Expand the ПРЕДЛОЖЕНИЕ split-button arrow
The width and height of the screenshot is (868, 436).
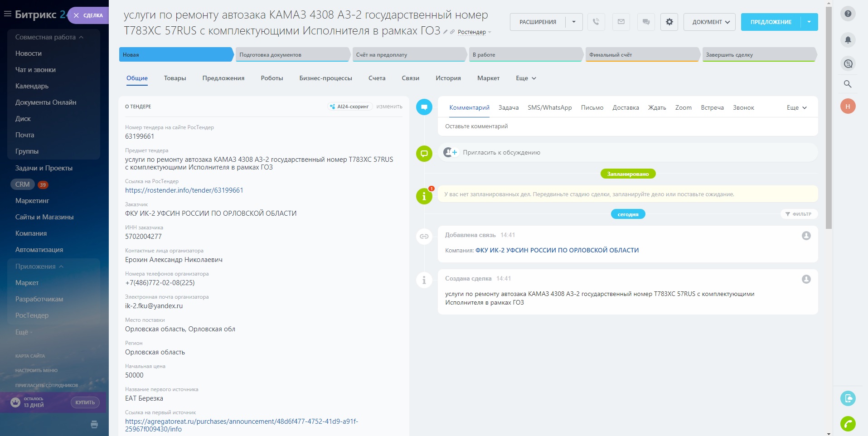tap(809, 22)
